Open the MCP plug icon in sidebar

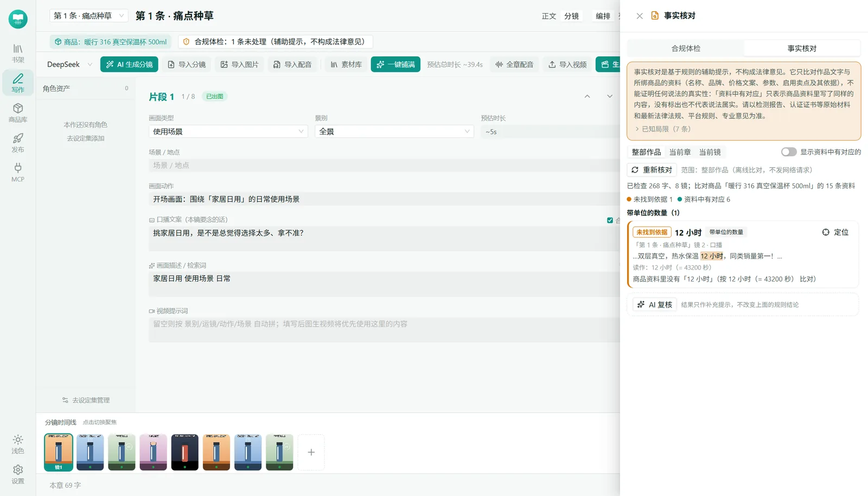click(x=18, y=173)
